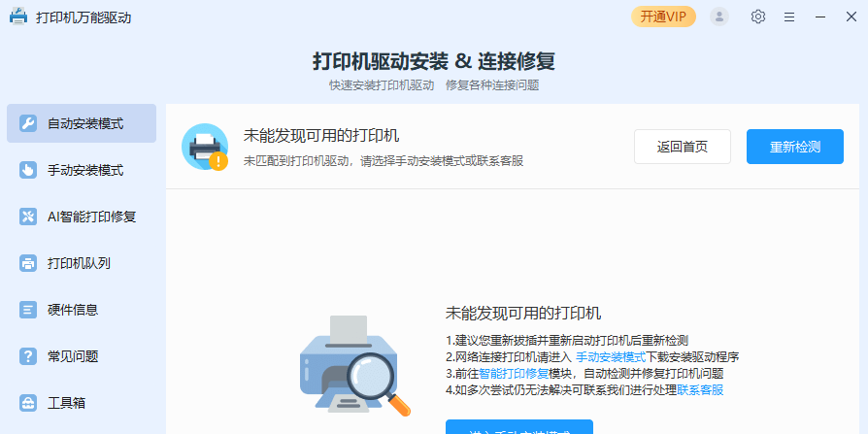Click the list icon for 硬件信息
Screen dimensions: 868x434
(28, 310)
